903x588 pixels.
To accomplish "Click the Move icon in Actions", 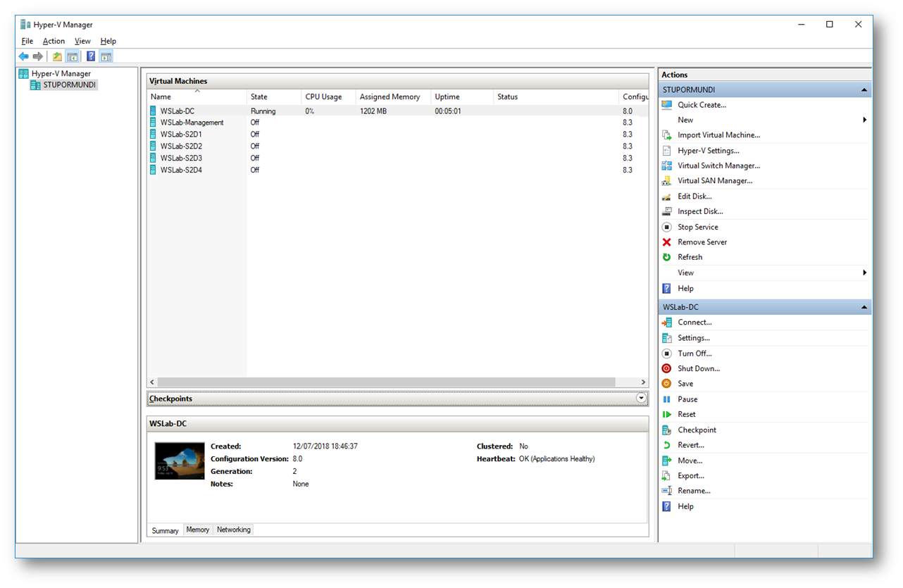I will coord(667,461).
